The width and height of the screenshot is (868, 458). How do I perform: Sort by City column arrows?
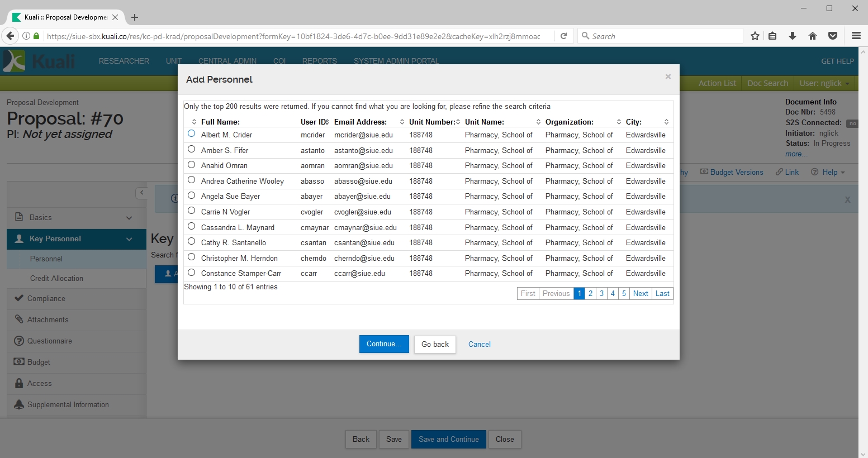[666, 122]
